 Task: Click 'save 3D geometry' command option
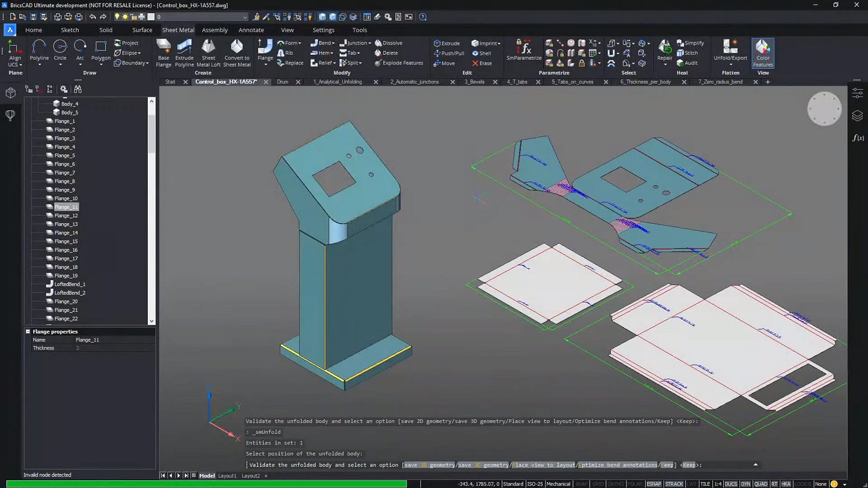click(483, 465)
